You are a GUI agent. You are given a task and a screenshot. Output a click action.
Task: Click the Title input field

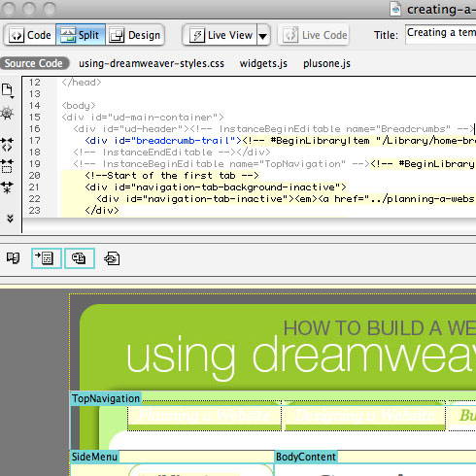(x=440, y=34)
